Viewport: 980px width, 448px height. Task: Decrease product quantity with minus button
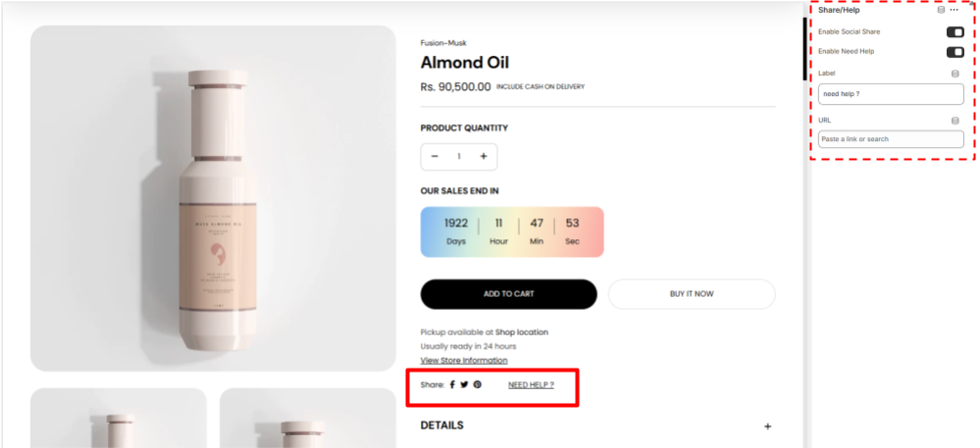coord(435,157)
